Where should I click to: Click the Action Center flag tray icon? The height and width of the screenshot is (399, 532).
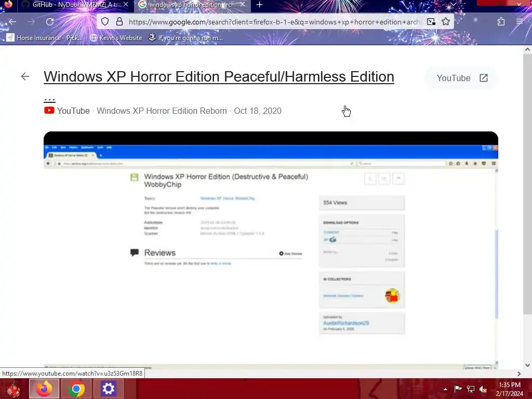pyautogui.click(x=458, y=389)
